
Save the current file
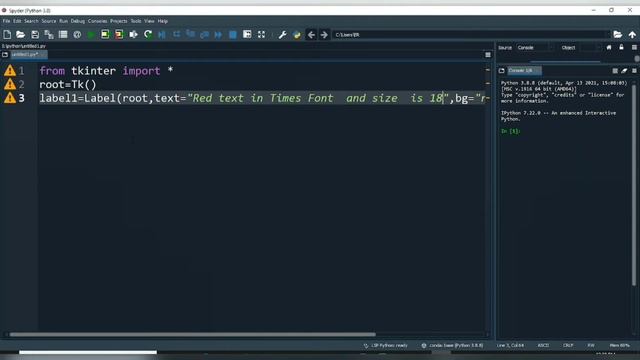pos(35,35)
